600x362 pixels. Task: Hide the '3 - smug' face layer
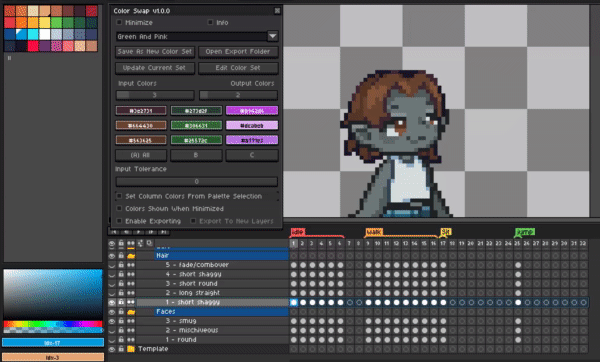pyautogui.click(x=112, y=321)
